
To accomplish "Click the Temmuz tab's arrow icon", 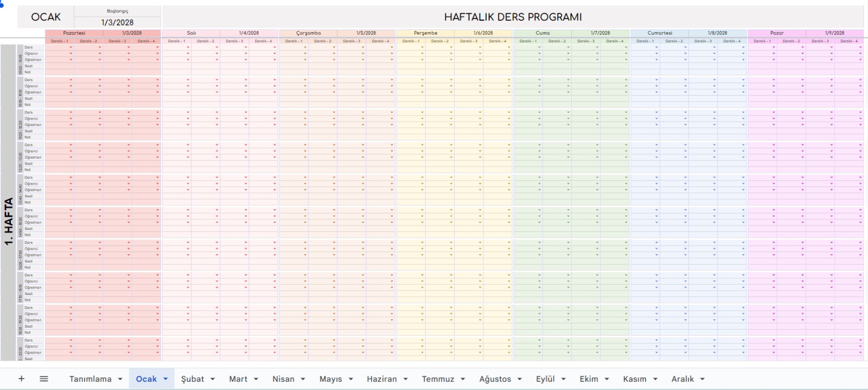I will pos(463,379).
